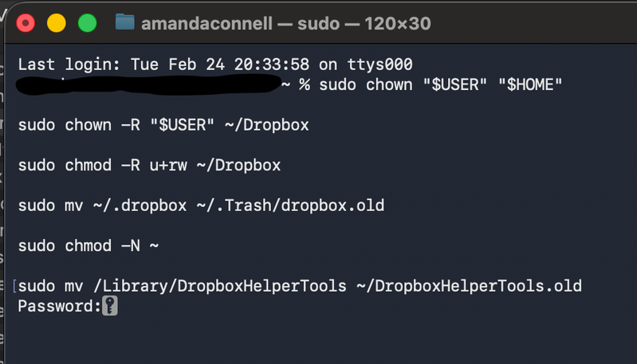Viewport: 637px width, 364px height.
Task: Click the sudo chmod -R u+rw line
Action: [x=149, y=165]
